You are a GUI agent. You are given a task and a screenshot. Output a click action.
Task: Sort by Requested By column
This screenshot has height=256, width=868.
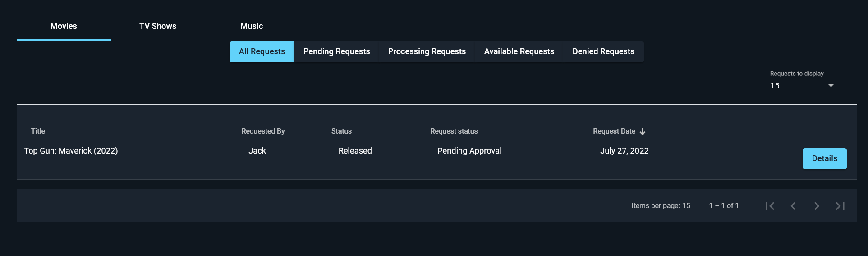263,131
